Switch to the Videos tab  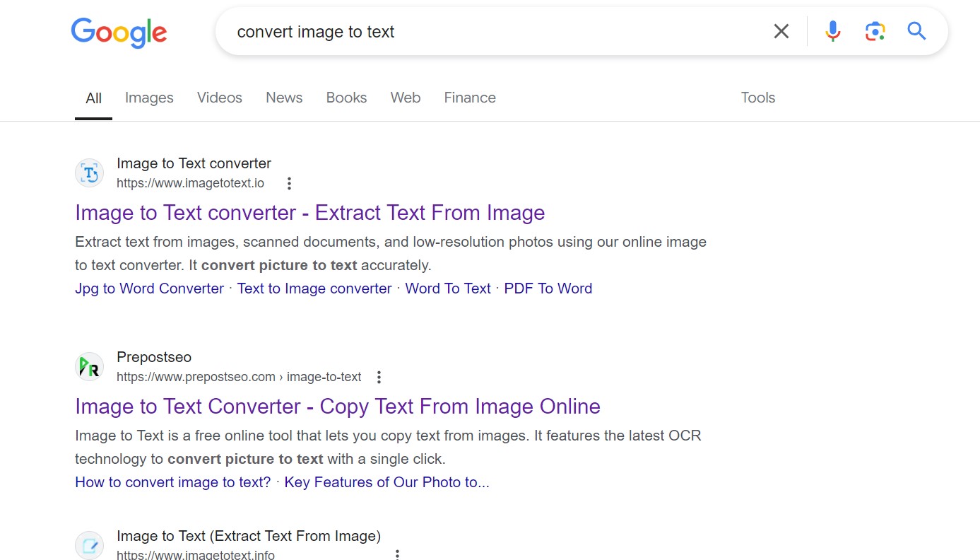click(x=220, y=98)
